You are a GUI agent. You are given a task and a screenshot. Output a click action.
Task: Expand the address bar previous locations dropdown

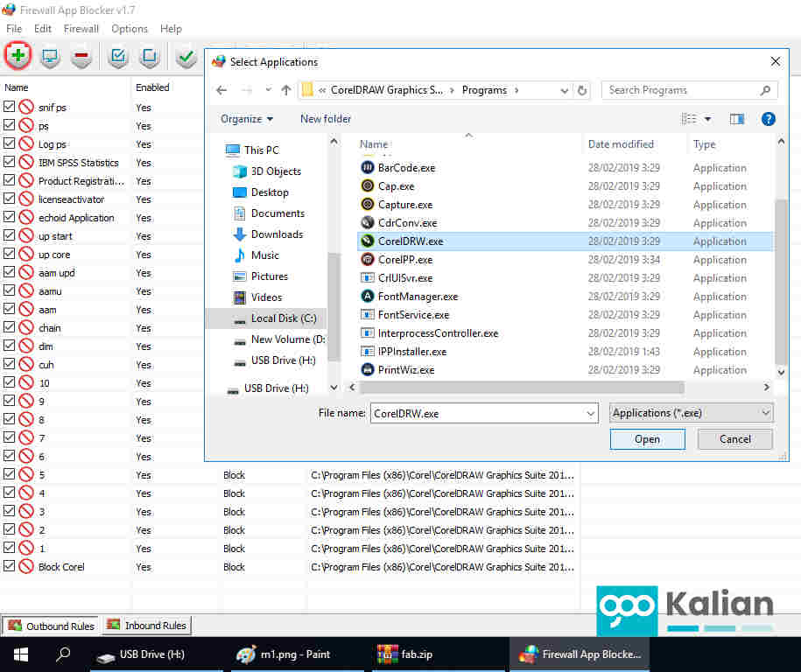click(564, 90)
